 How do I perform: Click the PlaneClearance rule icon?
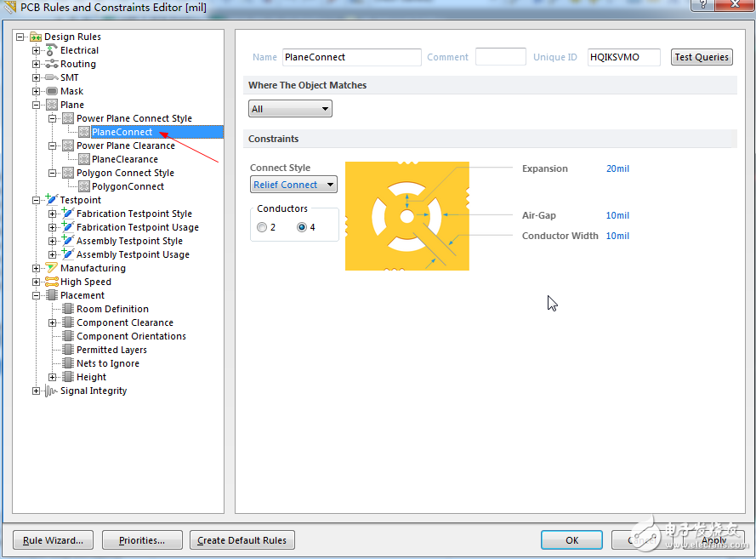coord(84,159)
